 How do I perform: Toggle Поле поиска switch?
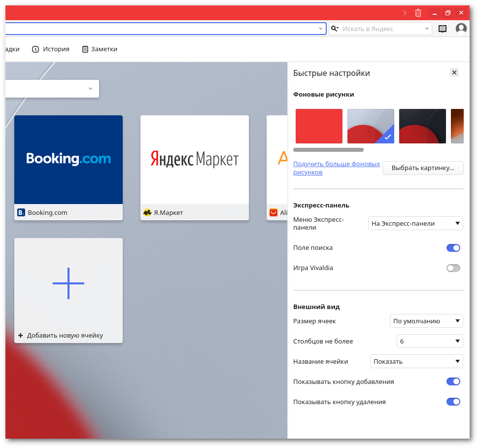click(x=453, y=248)
